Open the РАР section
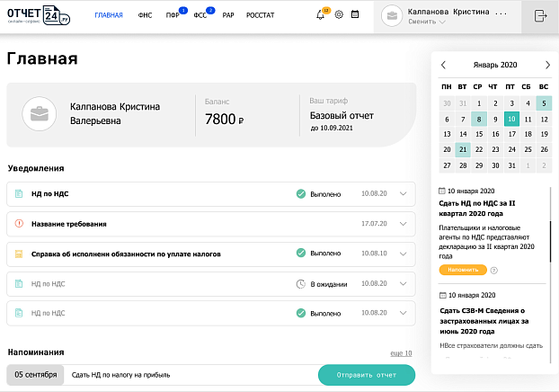Viewport: 559px width, 392px height. [228, 15]
